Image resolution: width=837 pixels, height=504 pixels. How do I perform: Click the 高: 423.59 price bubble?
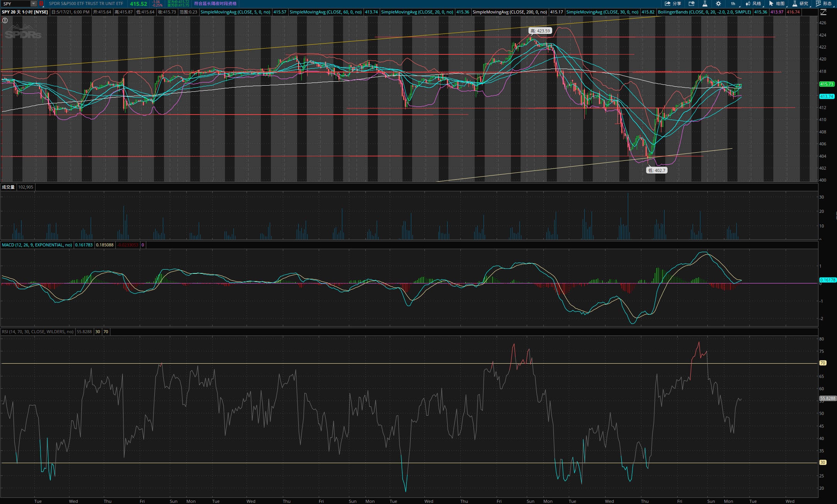point(540,31)
